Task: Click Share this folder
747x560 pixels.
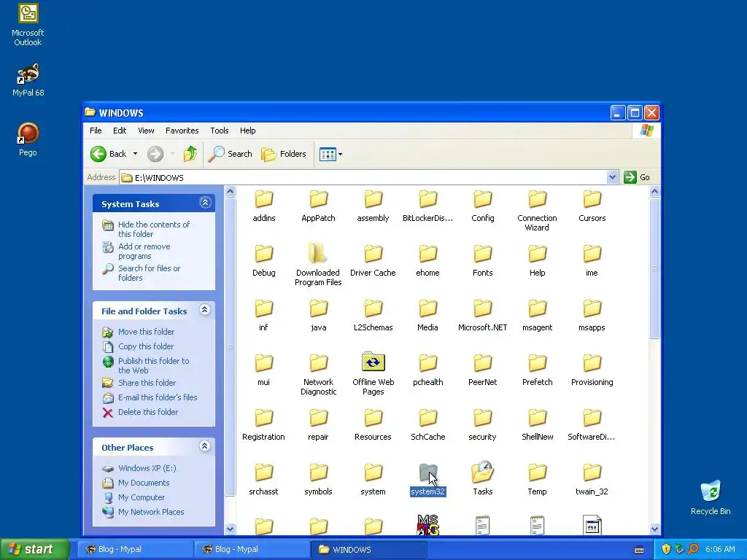Action: pos(147,383)
